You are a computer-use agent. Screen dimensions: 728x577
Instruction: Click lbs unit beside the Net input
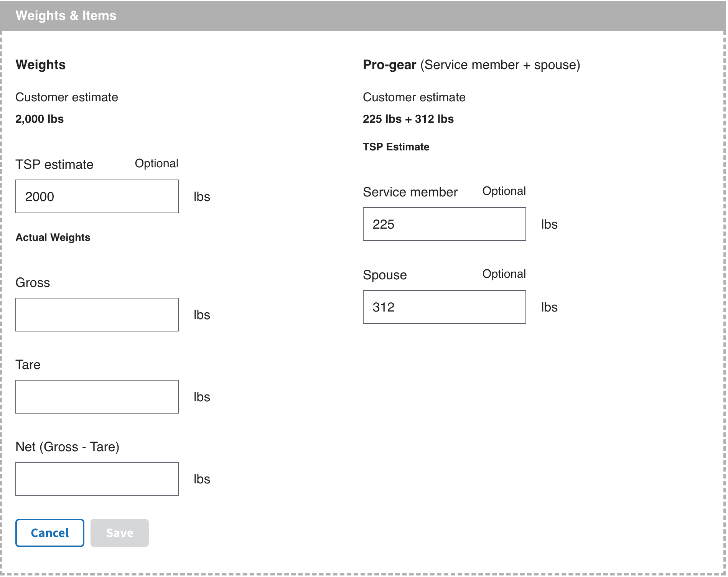point(202,479)
